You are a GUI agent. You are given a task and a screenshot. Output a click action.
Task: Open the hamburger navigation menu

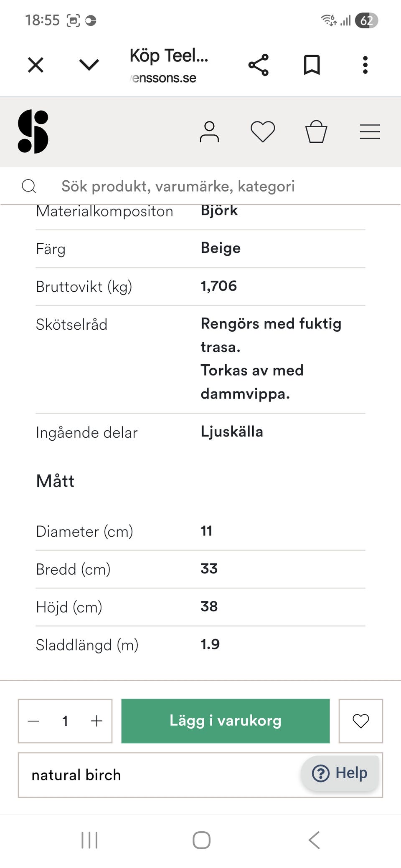click(370, 132)
